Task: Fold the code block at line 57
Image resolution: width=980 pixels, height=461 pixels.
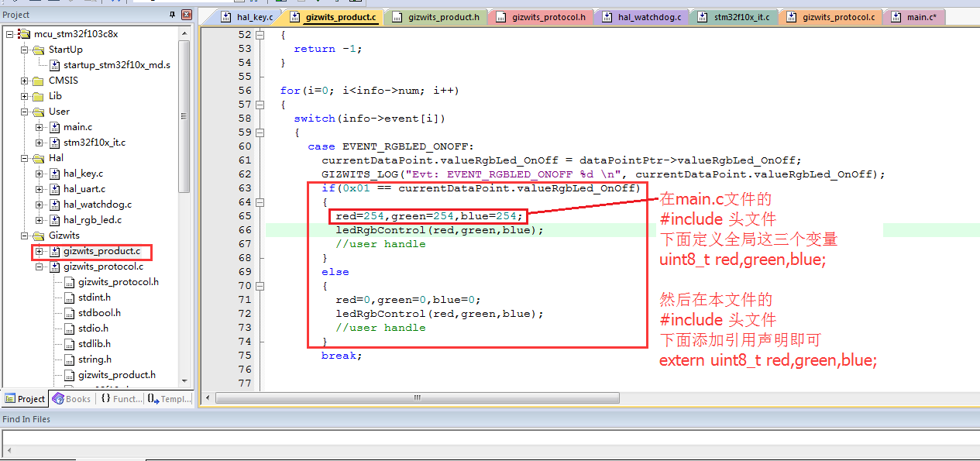Action: [259, 105]
